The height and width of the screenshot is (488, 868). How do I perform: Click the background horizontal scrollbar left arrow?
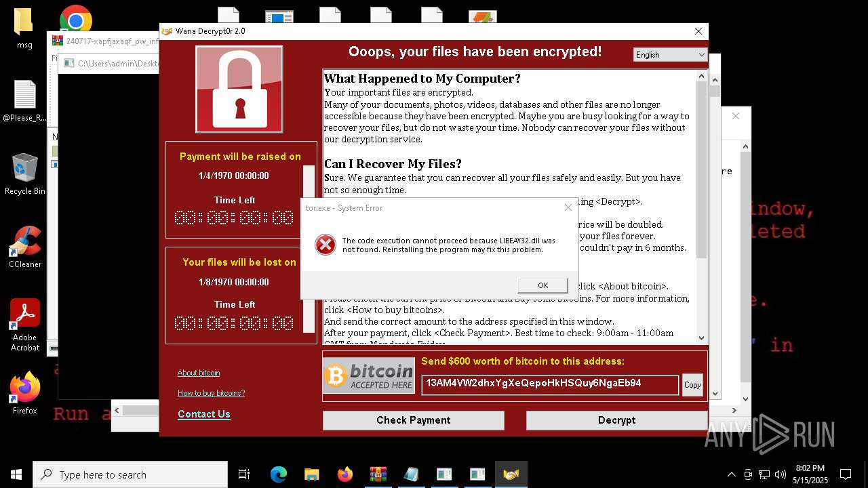(x=117, y=410)
